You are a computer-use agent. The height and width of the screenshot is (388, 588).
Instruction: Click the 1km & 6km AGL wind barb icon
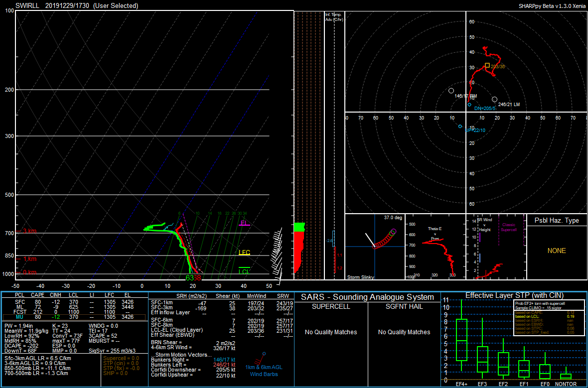(261, 359)
